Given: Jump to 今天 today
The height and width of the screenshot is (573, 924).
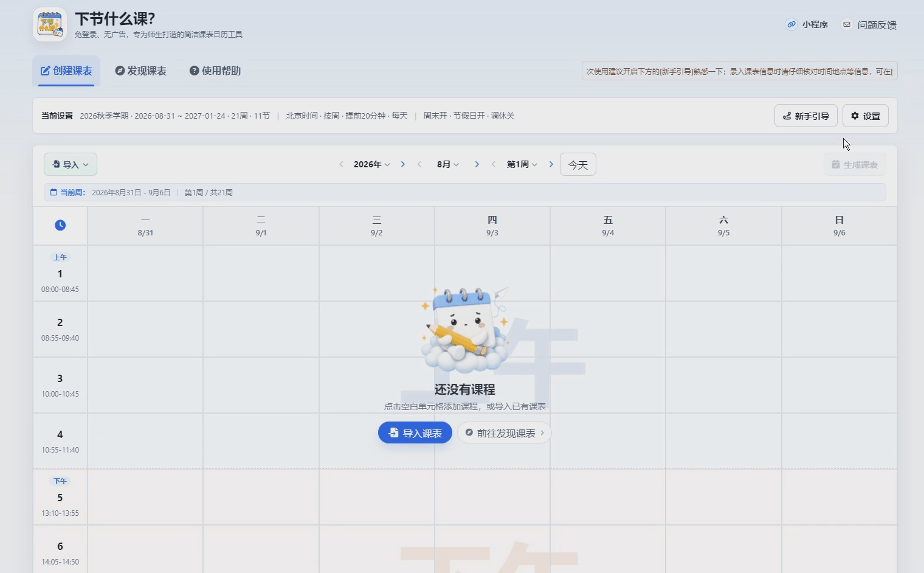Looking at the screenshot, I should (x=578, y=164).
